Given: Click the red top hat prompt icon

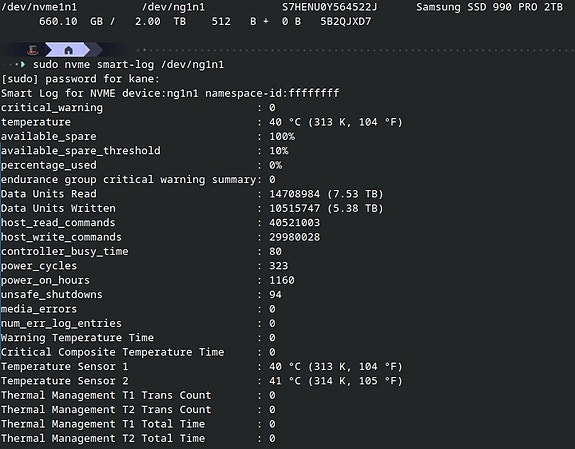Looking at the screenshot, I should pyautogui.click(x=33, y=50).
